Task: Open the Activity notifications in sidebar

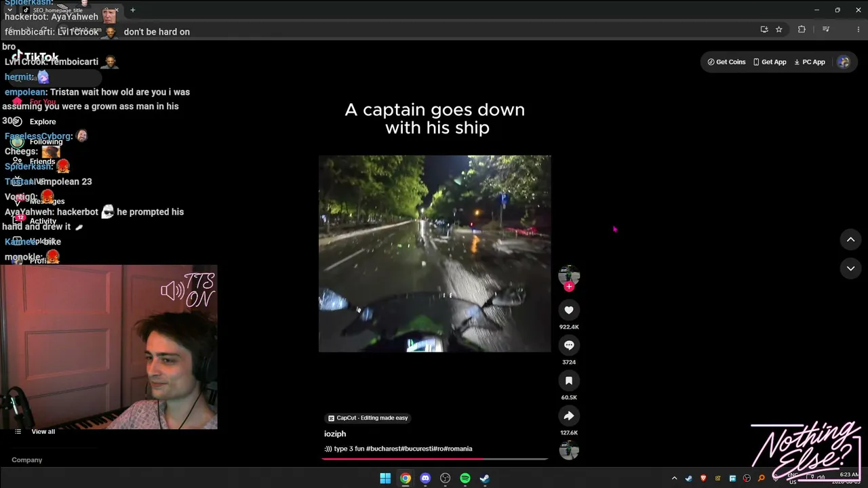Action: click(x=35, y=221)
